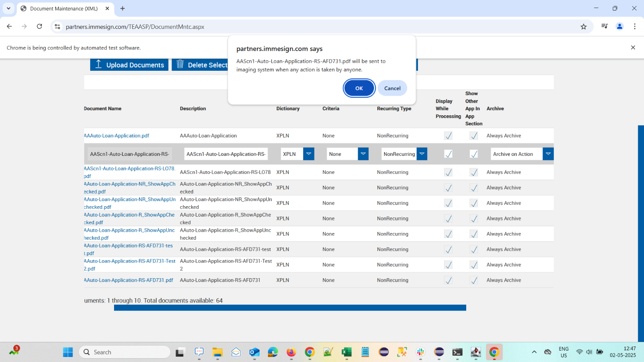Toggle Display While Processing for AAuto-Loan-Application-R_ShowAppChecked row
This screenshot has width=644, height=362.
[x=448, y=219]
